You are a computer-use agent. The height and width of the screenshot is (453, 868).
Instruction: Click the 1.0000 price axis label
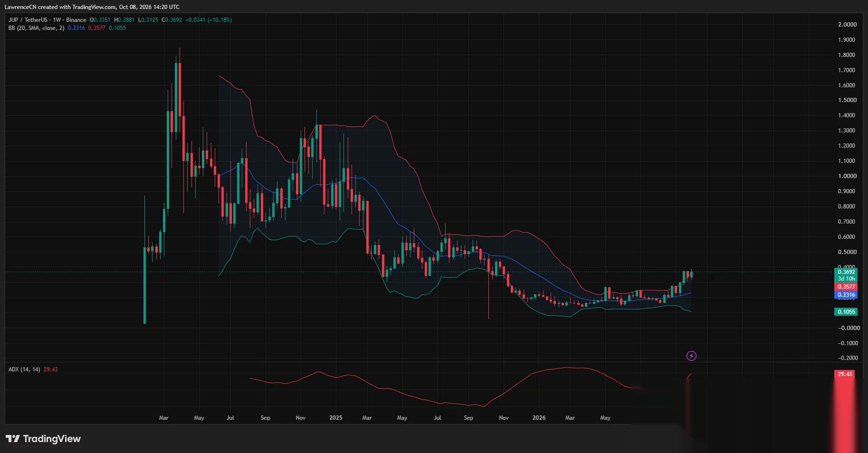coord(848,176)
